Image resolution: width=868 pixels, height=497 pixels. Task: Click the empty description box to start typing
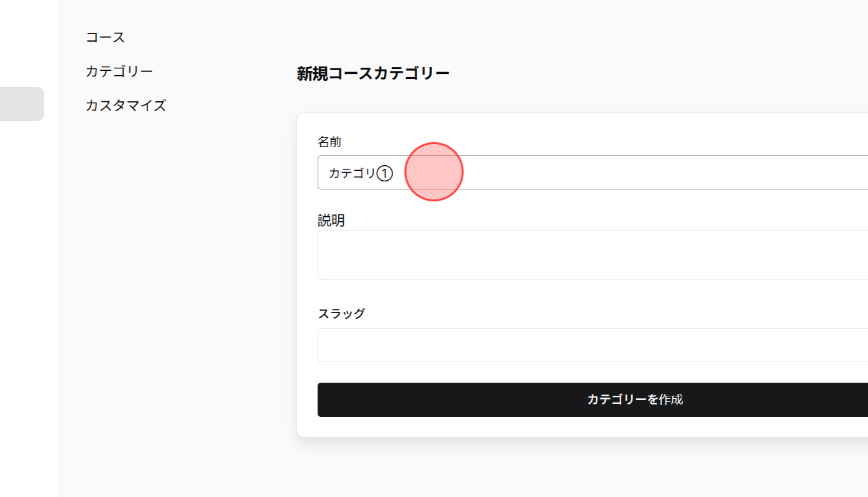tap(560, 255)
